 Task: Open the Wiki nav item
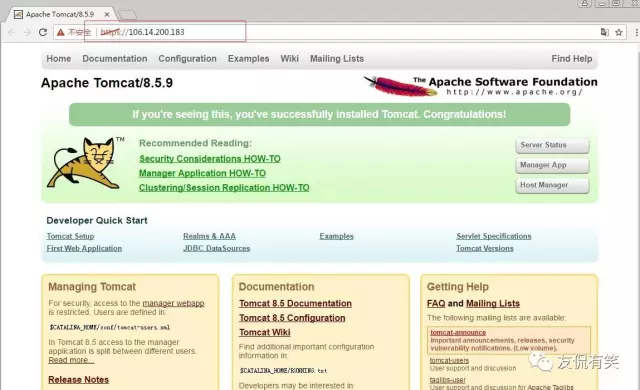click(289, 59)
